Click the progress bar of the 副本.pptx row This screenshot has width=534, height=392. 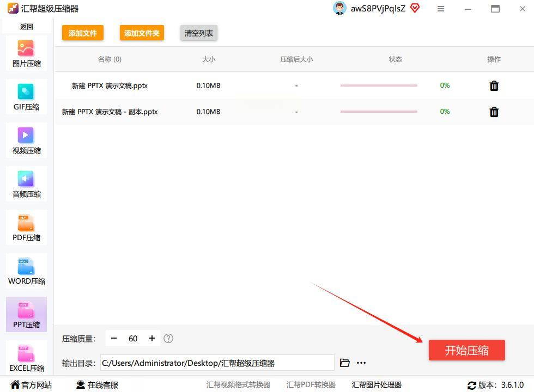point(379,112)
